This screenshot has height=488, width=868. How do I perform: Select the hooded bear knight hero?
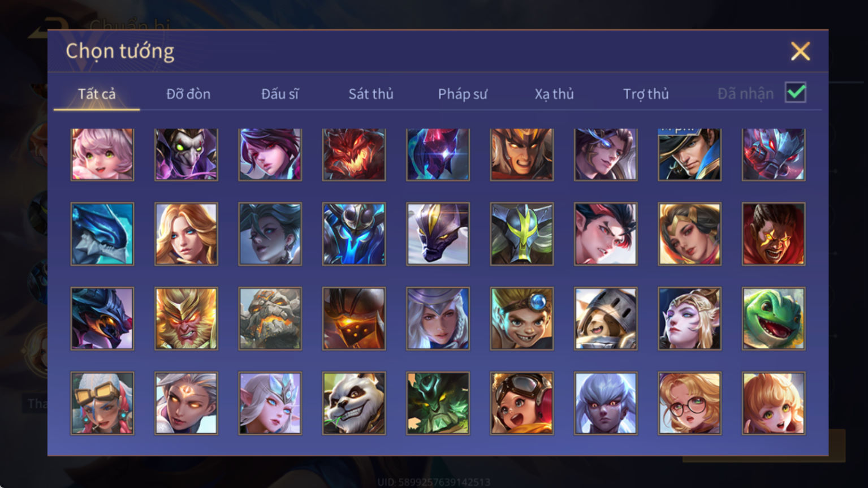click(x=606, y=319)
